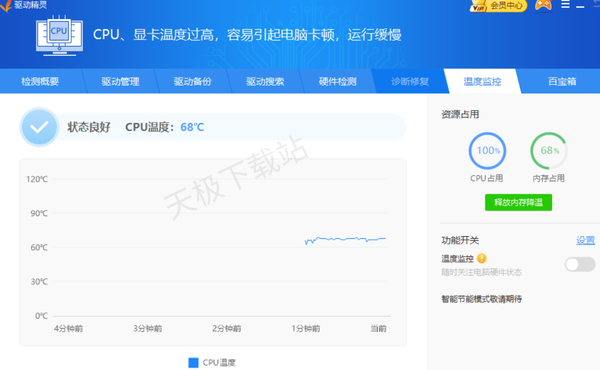The image size is (600, 370).
Task: Click the 4分钟前 axis label
Action: (x=68, y=329)
